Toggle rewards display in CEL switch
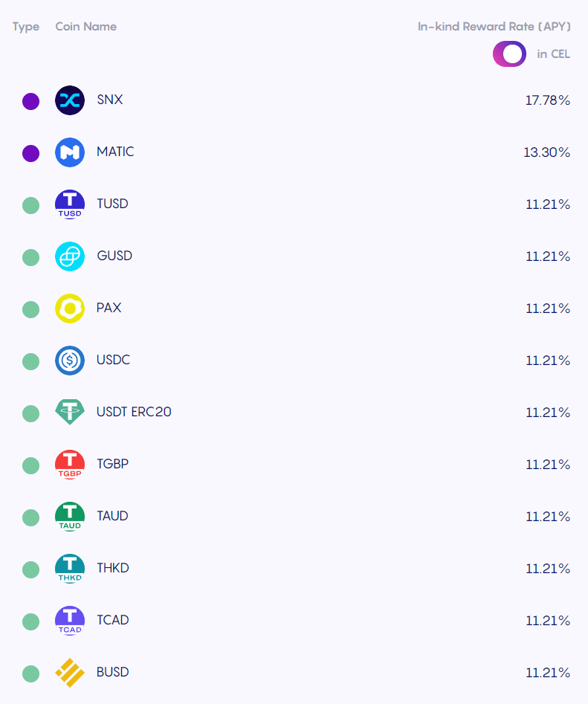This screenshot has width=588, height=704. pyautogui.click(x=509, y=54)
